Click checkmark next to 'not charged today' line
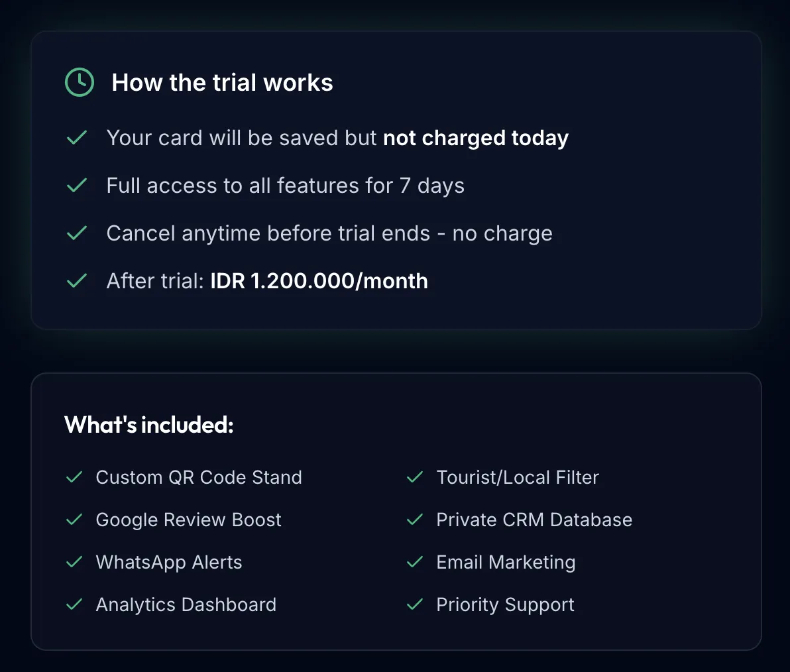The height and width of the screenshot is (672, 790). [x=77, y=138]
